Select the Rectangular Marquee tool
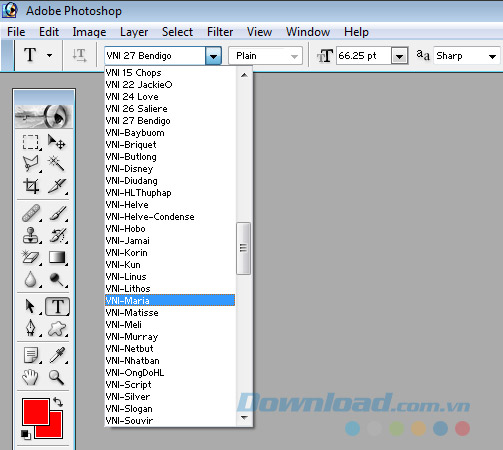The height and width of the screenshot is (450, 503). pos(31,142)
